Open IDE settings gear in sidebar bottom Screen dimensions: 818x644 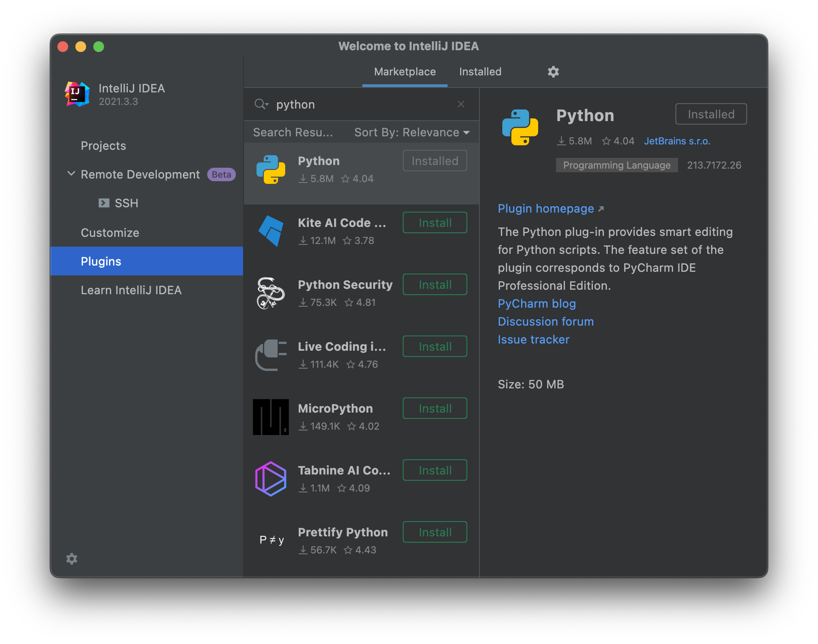point(72,558)
